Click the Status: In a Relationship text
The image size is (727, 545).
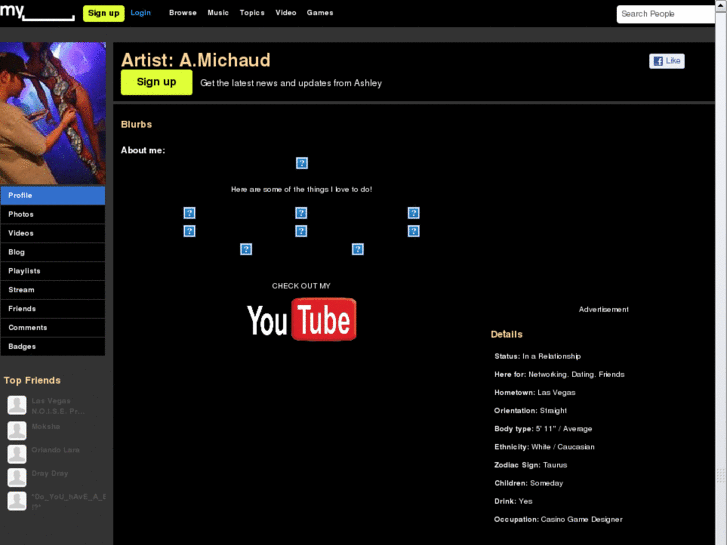[537, 356]
